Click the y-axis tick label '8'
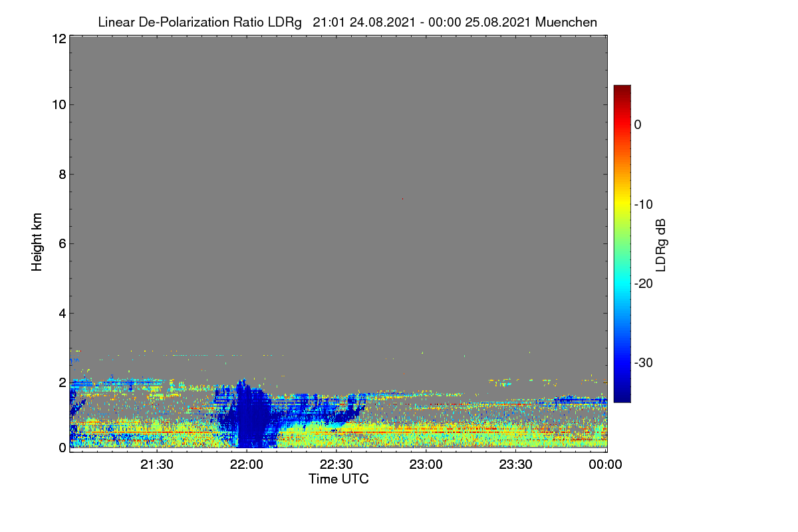798x532 pixels. click(x=61, y=174)
